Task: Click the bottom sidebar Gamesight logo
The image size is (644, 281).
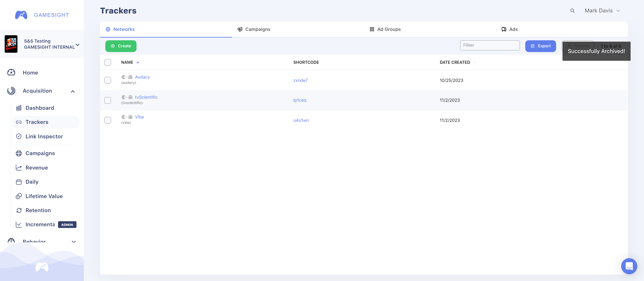Action: [x=42, y=267]
